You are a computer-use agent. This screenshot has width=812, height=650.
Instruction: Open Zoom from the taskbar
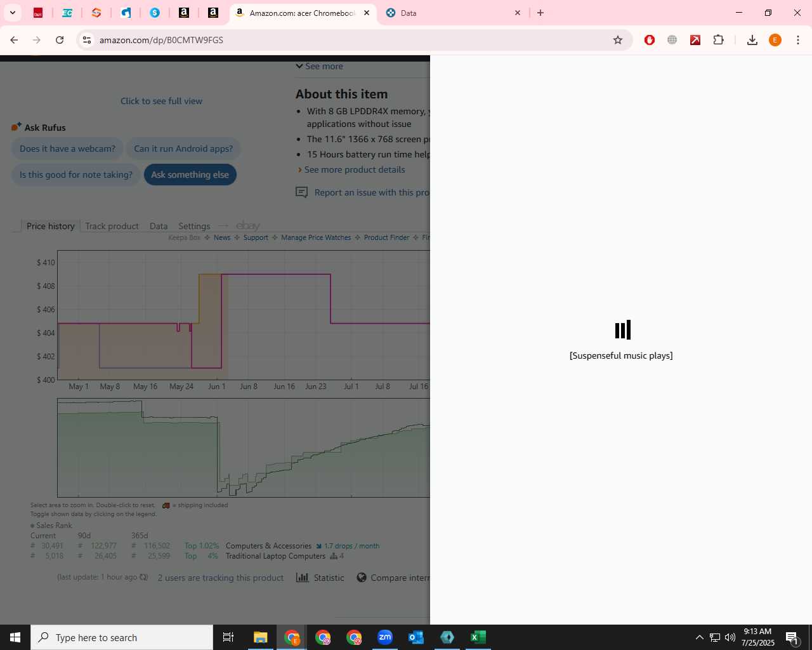point(385,637)
